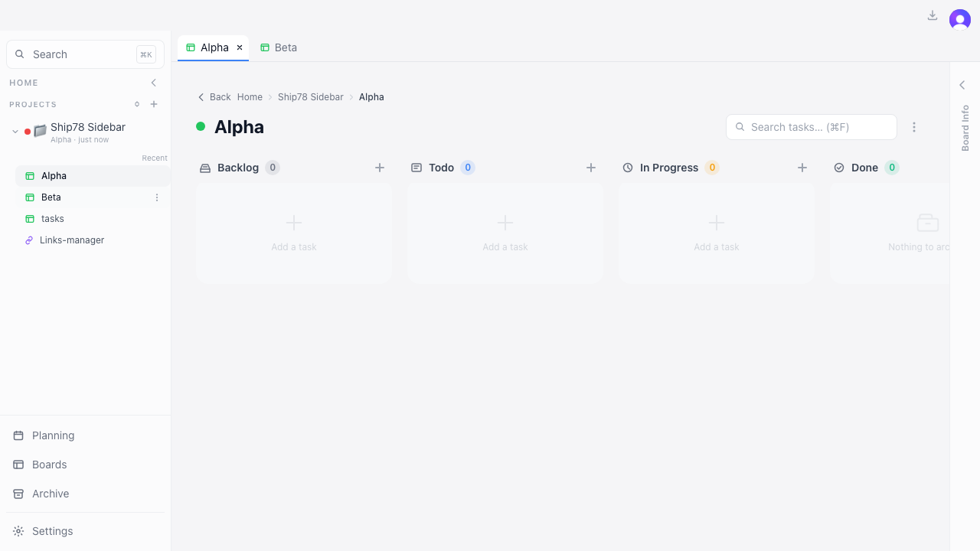Click the Done column checkmark icon
This screenshot has width=980, height=551.
(839, 168)
